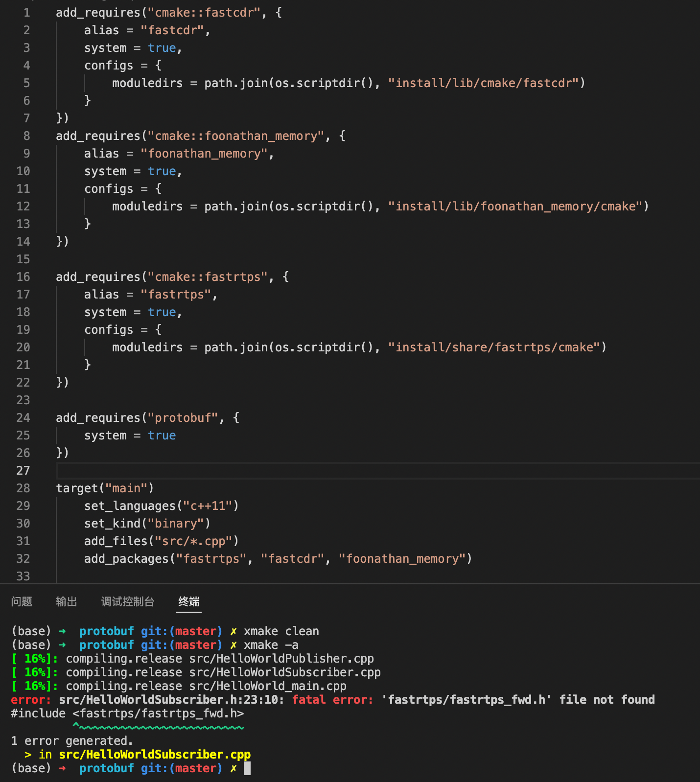Click closing }) on line 22
The width and height of the screenshot is (700, 782).
pos(62,383)
